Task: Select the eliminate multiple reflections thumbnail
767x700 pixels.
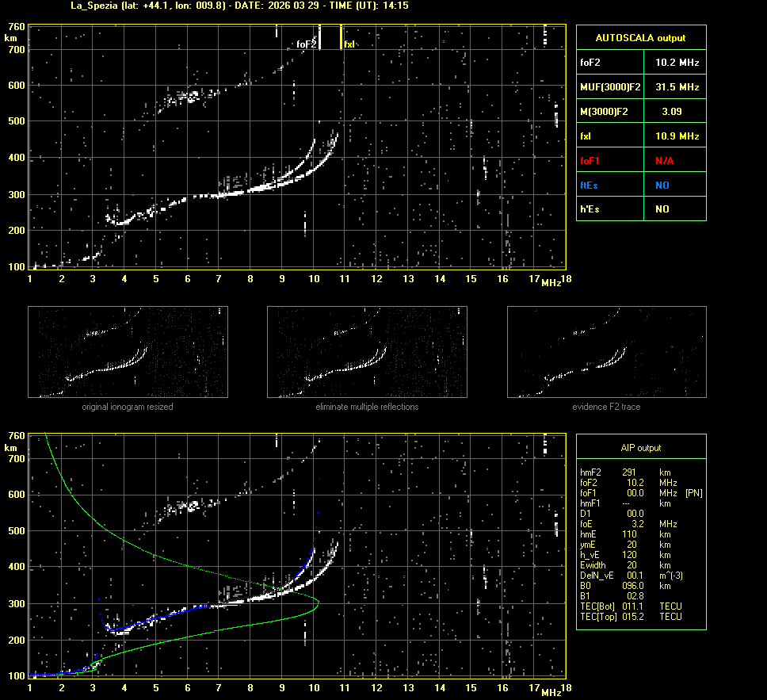Action: (x=367, y=352)
